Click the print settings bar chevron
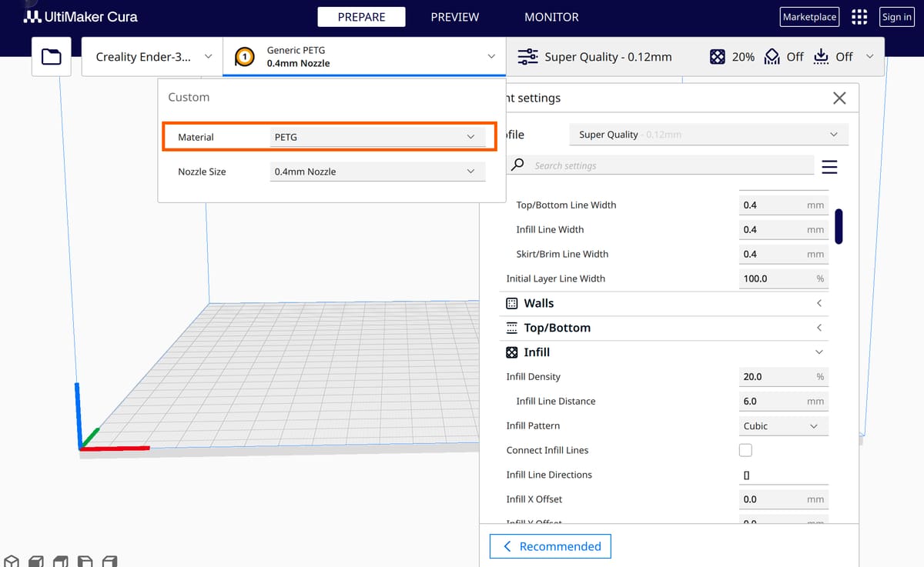Screen dimensions: 924x567 [x=870, y=56]
